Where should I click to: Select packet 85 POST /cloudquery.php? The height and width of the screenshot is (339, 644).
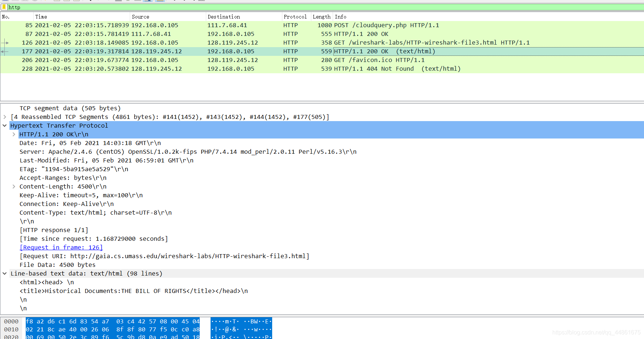point(322,25)
